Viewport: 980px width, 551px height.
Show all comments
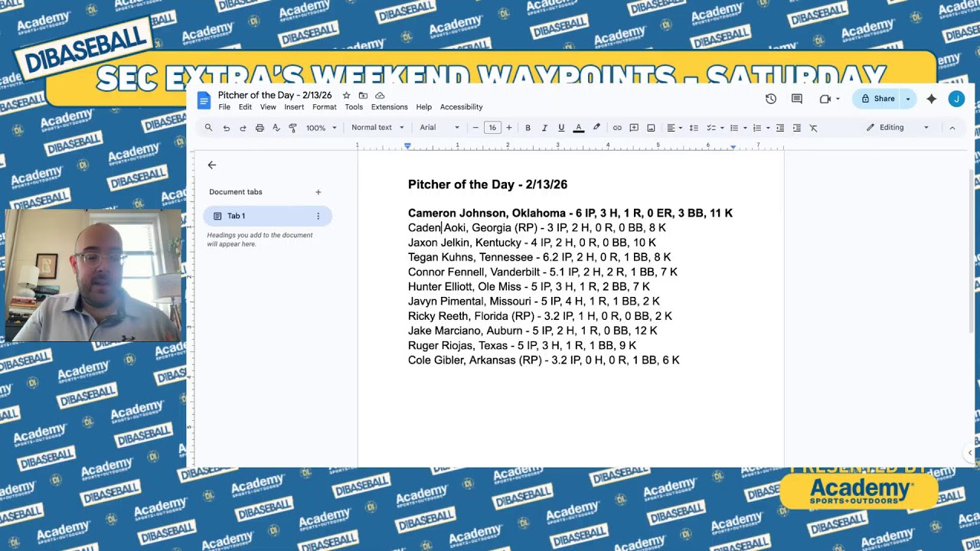797,99
